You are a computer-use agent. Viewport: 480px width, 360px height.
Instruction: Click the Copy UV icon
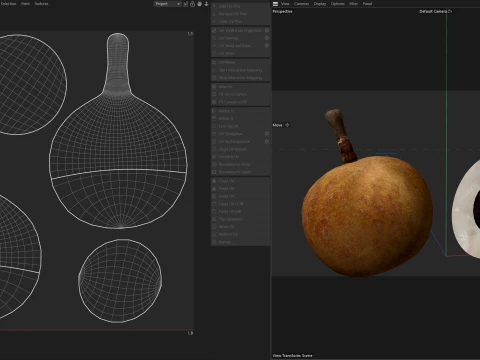[x=214, y=181]
